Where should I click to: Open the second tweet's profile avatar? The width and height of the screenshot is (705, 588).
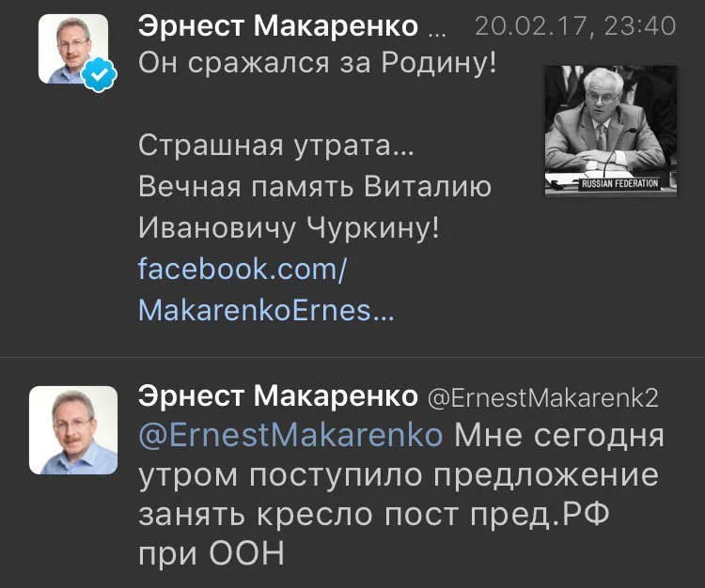pos(73,429)
